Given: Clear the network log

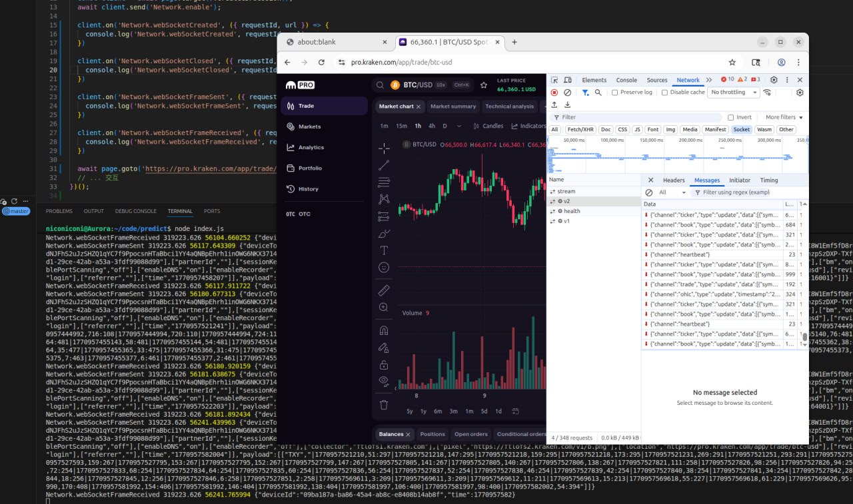Looking at the screenshot, I should (567, 93).
